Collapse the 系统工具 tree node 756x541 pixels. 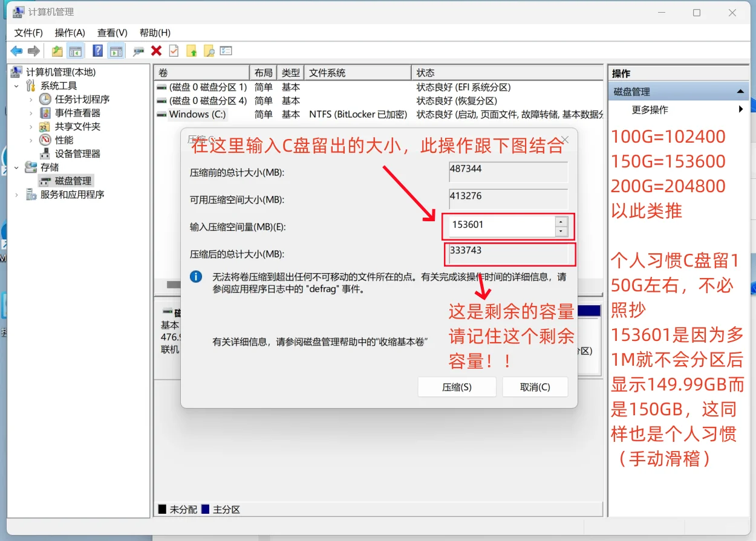[17, 86]
